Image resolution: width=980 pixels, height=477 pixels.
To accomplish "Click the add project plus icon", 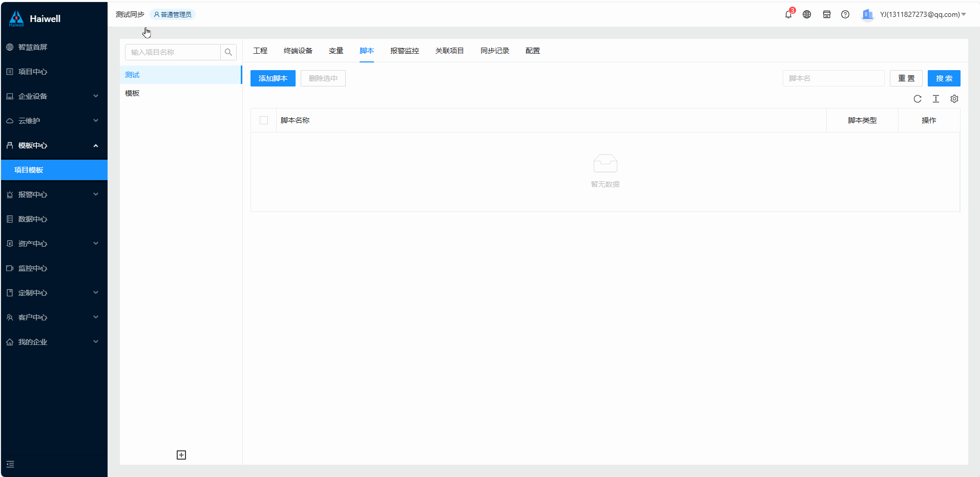I will [181, 455].
